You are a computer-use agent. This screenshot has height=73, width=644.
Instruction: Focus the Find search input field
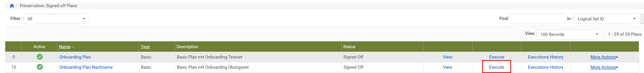coord(538,19)
